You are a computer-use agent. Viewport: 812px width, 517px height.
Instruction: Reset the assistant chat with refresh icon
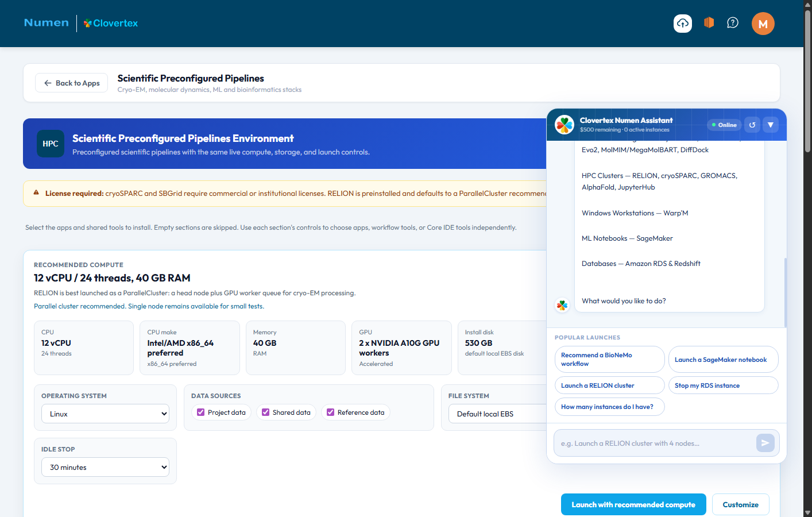(x=752, y=125)
